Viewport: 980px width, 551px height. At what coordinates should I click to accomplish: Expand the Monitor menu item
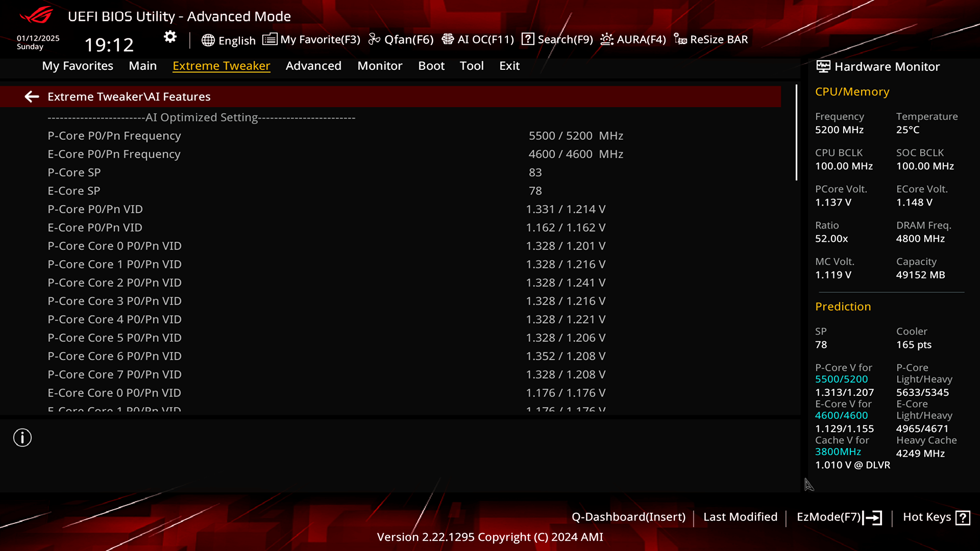380,65
